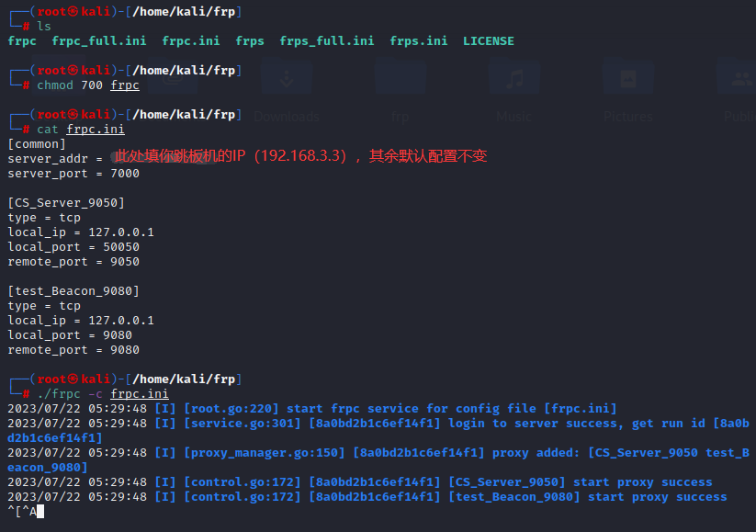
Task: Click the [proxy_manager.go:150] log tag
Action: pos(265,453)
